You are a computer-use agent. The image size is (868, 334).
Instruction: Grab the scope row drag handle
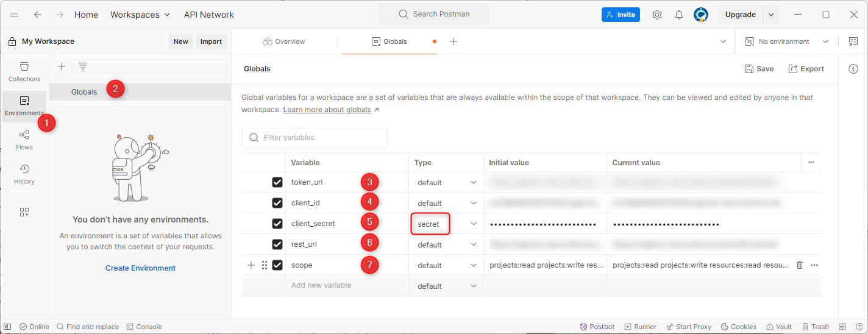(x=265, y=265)
